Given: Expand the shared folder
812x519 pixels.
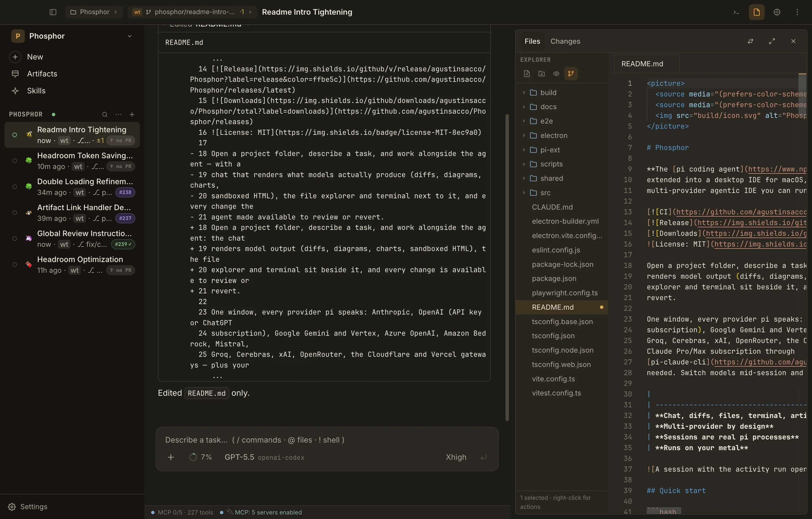Looking at the screenshot, I should pyautogui.click(x=561, y=178).
